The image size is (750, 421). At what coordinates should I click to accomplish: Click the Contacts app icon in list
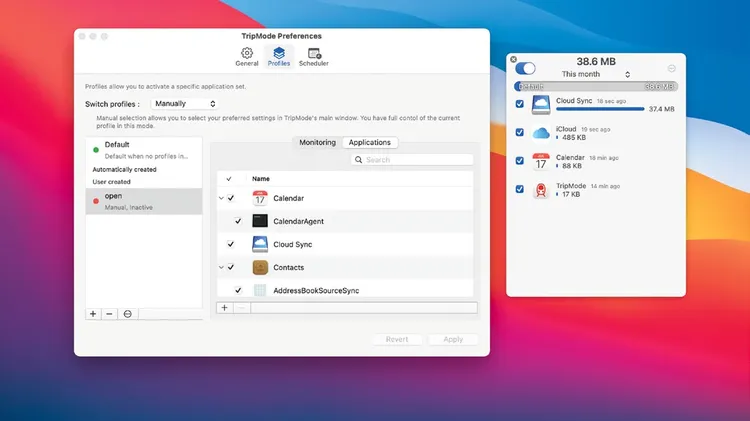260,267
